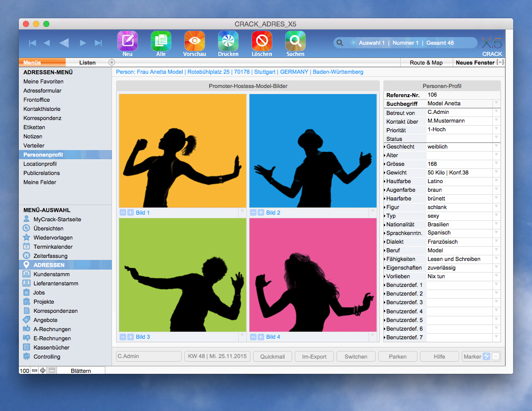Viewport: 532px width, 411px height.
Task: Send a Quickmail from the bottom bar
Action: (272, 356)
